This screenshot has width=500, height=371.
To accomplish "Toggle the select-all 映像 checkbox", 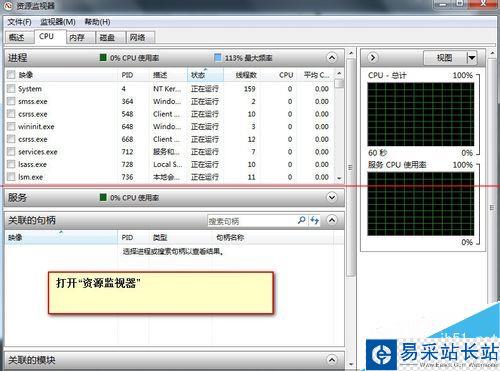I will pos(11,75).
